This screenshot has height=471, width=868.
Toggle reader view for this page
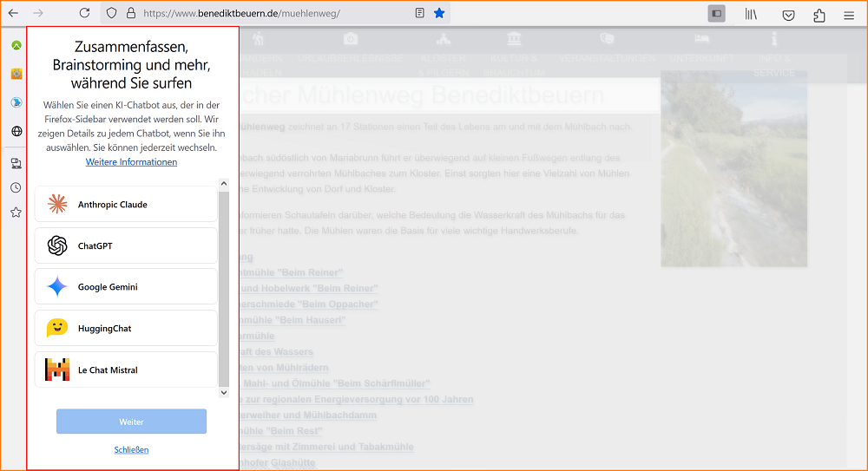(x=419, y=13)
